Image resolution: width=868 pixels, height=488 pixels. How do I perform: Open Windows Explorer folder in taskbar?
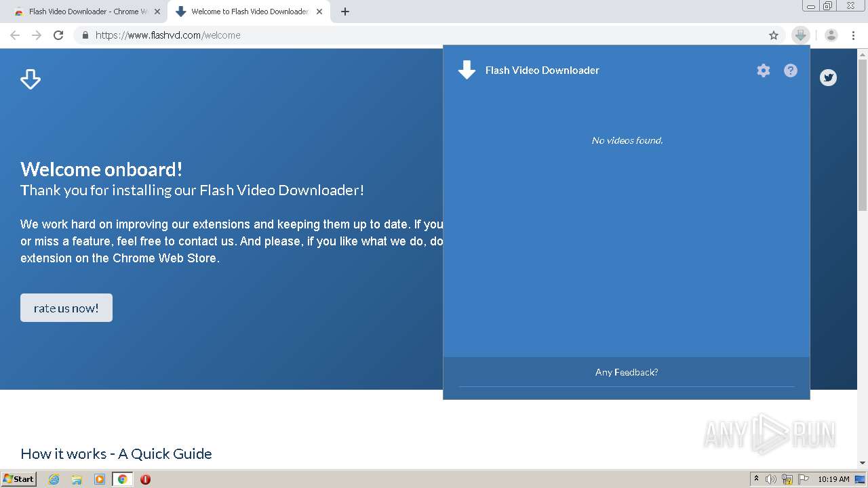tap(77, 479)
